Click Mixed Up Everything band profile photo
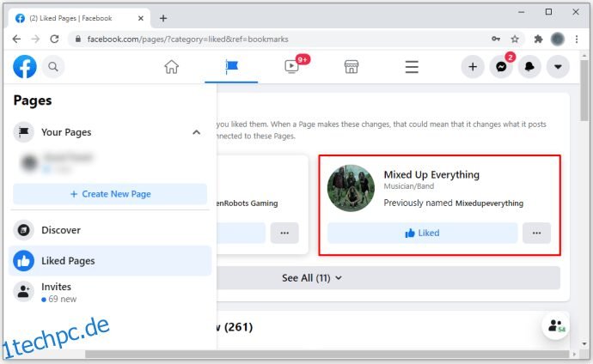The width and height of the screenshot is (593, 364). [351, 188]
